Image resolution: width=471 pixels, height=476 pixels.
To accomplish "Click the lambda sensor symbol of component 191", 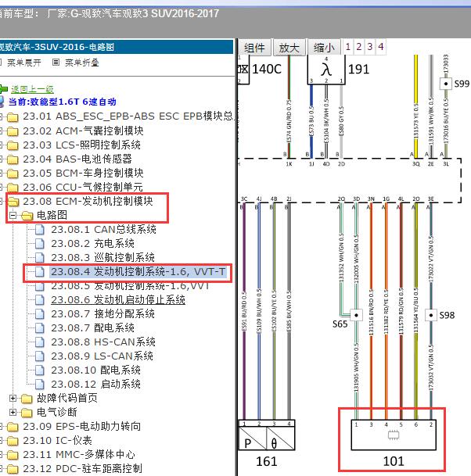I will [326, 70].
